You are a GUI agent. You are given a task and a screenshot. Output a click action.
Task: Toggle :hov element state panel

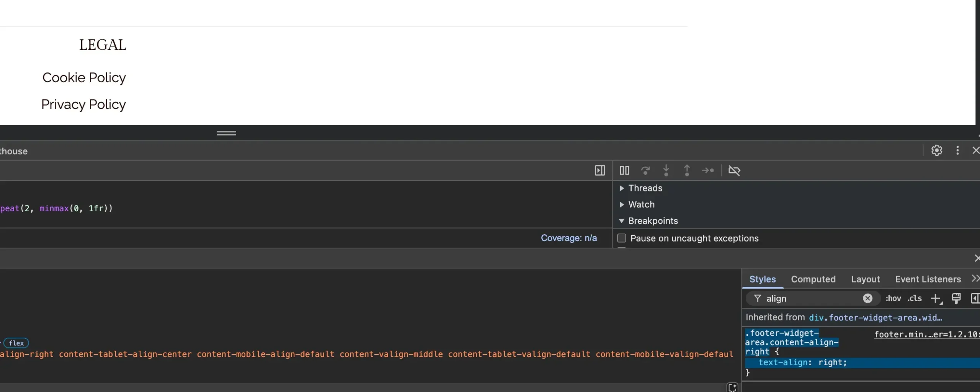tap(893, 298)
